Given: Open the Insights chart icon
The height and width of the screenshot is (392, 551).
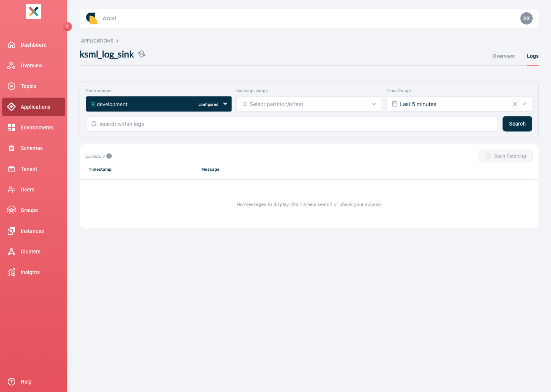Looking at the screenshot, I should (x=11, y=272).
